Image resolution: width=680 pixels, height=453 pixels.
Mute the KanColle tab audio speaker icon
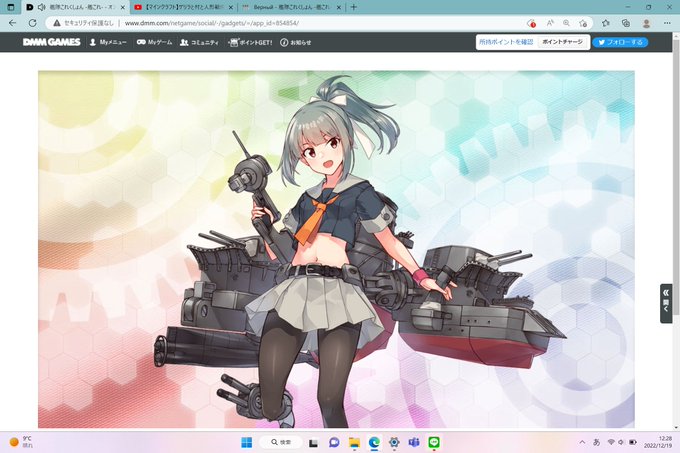pyautogui.click(x=42, y=7)
